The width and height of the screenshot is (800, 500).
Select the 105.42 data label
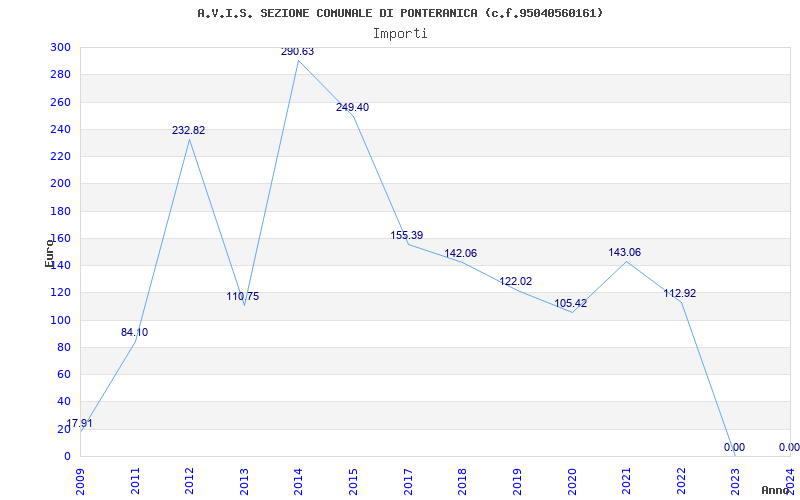(570, 304)
